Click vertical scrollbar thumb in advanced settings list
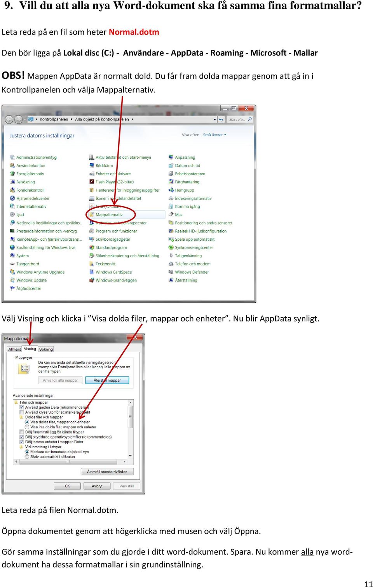The width and height of the screenshot is (373, 588). point(131,417)
